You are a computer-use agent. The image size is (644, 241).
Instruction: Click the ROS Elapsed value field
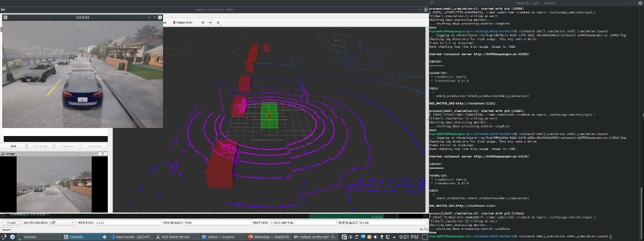coord(218,222)
